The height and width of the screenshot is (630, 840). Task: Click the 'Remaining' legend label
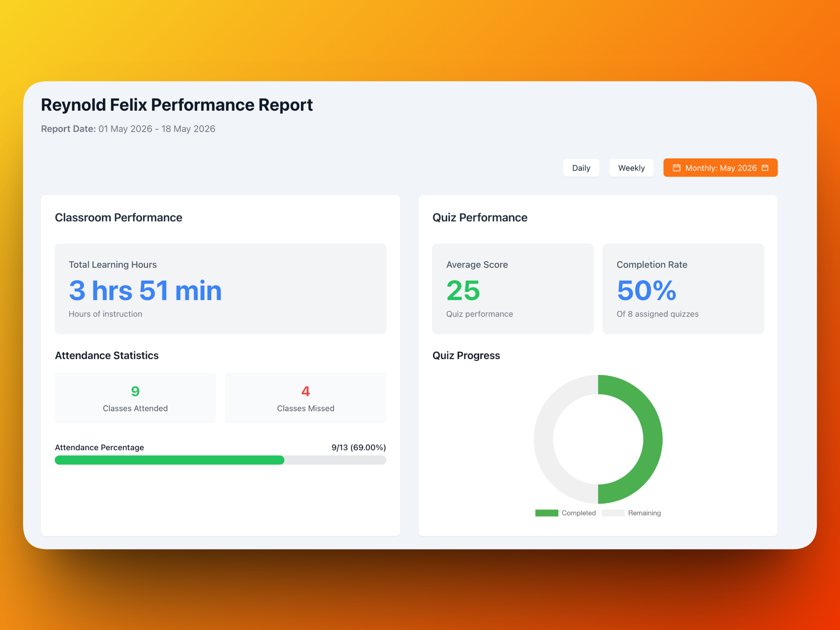click(644, 513)
